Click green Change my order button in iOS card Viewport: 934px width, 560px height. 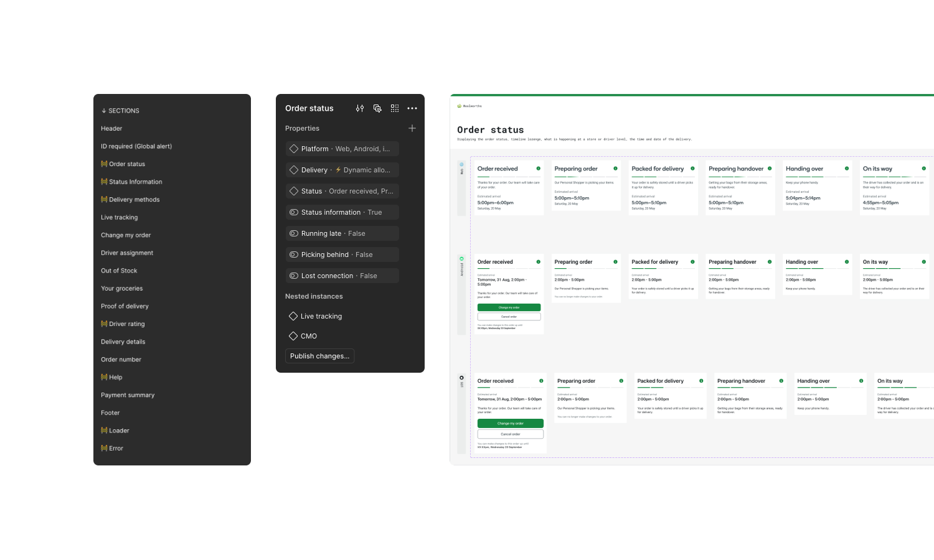click(x=510, y=423)
